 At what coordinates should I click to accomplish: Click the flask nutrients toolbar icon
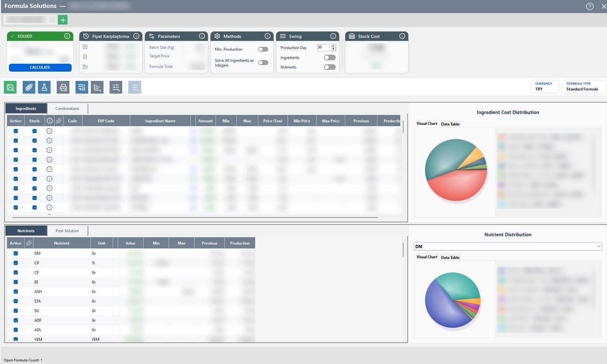point(44,87)
